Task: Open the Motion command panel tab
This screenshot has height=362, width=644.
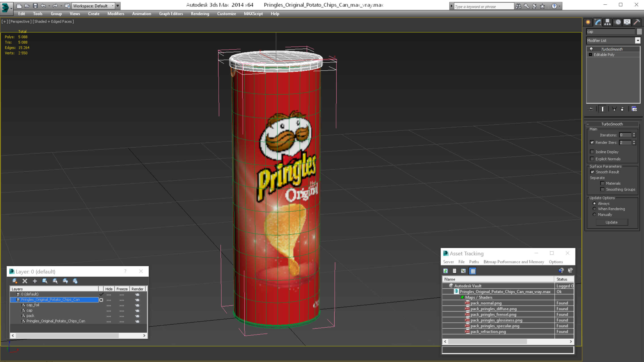Action: click(617, 22)
